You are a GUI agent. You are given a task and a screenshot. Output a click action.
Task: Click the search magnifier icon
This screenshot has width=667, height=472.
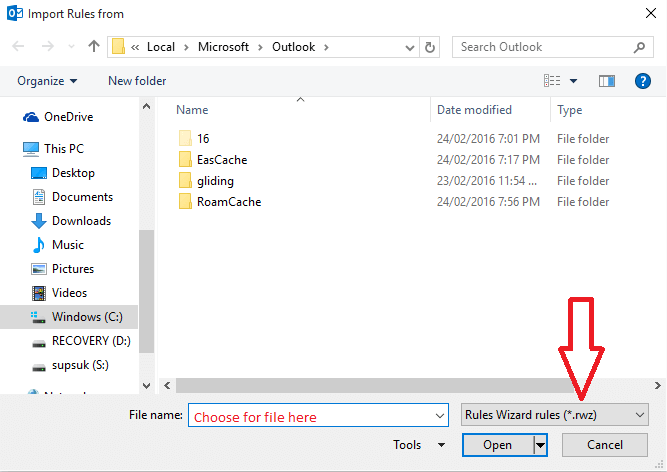click(639, 47)
